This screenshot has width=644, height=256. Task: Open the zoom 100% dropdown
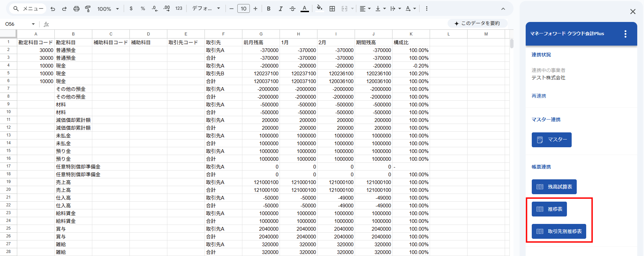108,9
